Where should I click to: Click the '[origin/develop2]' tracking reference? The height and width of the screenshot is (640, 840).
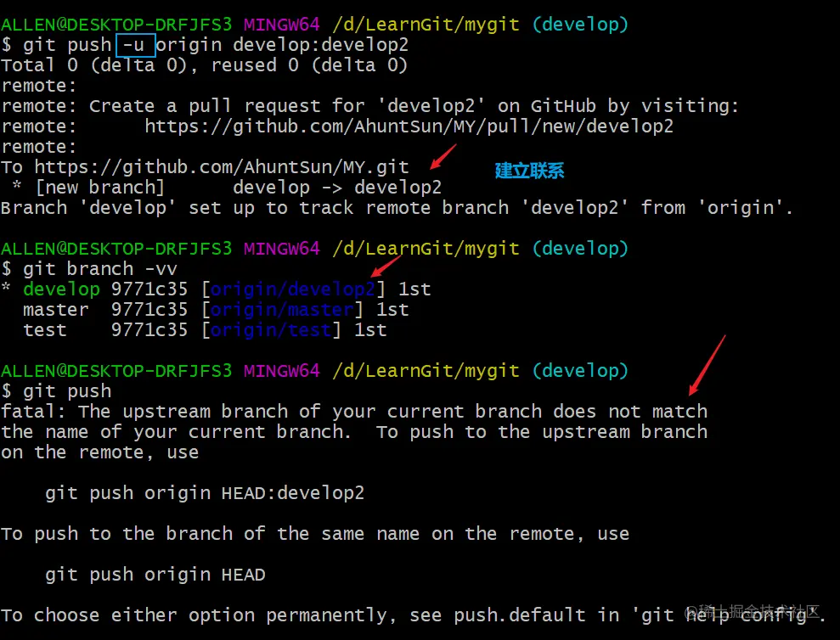tap(293, 289)
